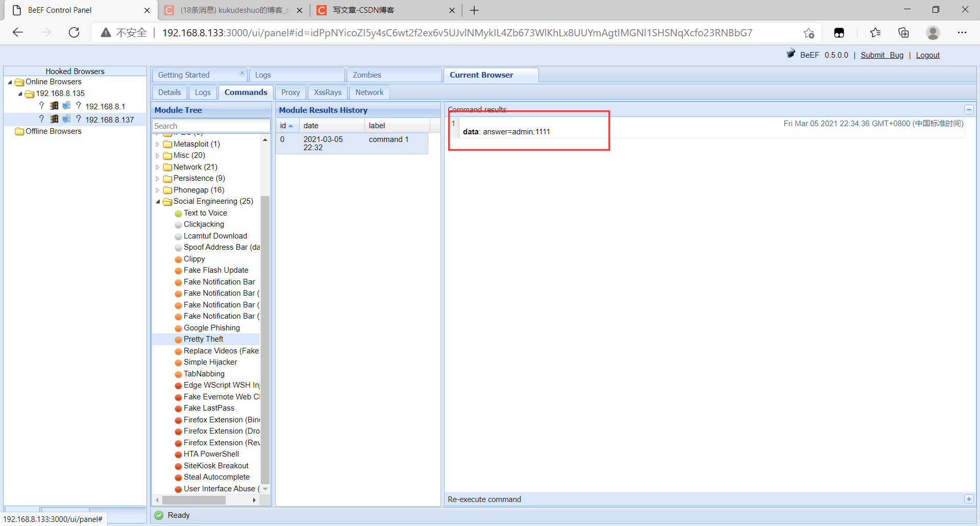This screenshot has width=980, height=526.
Task: Select the Simple Hijacker module
Action: tap(210, 362)
